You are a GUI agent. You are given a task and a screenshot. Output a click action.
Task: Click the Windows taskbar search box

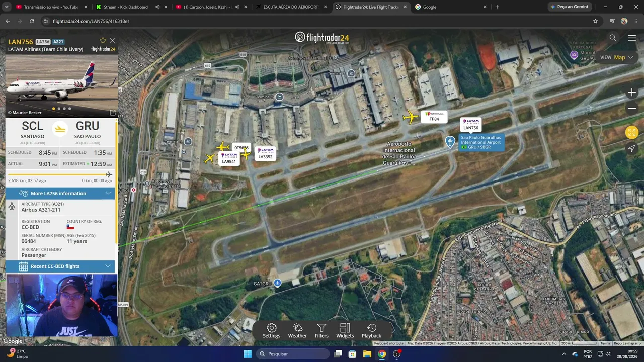tap(293, 354)
